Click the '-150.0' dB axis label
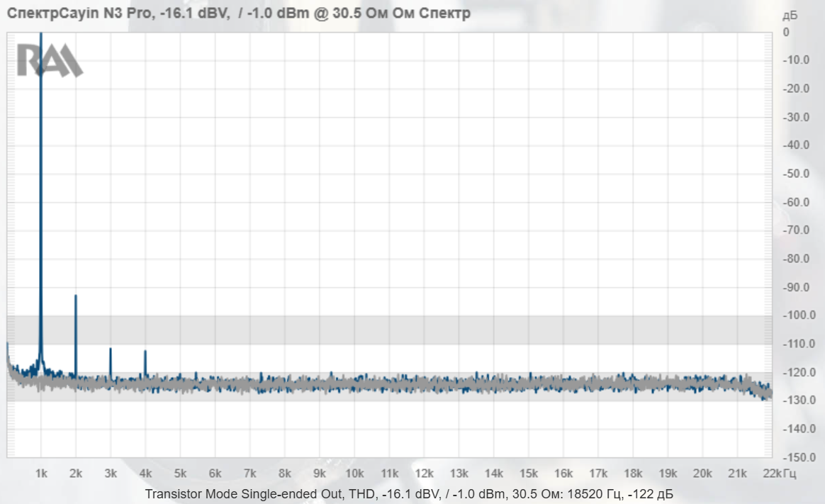 tap(799, 457)
